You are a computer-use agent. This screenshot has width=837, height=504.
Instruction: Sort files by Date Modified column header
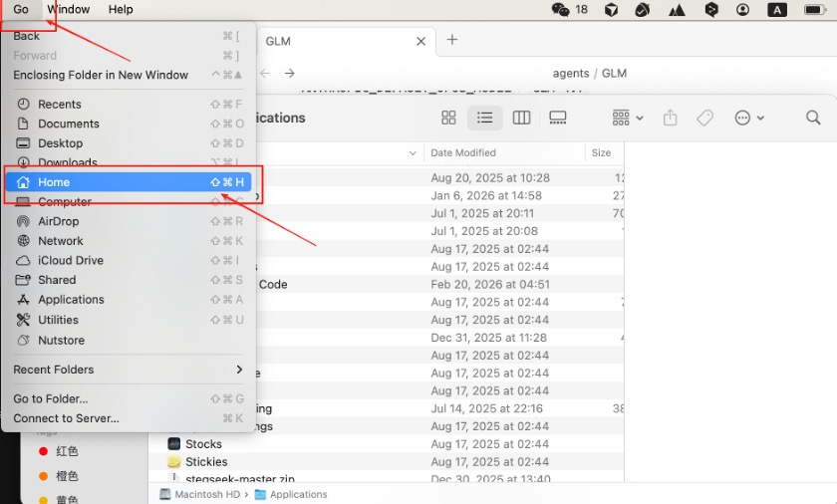pyautogui.click(x=463, y=153)
